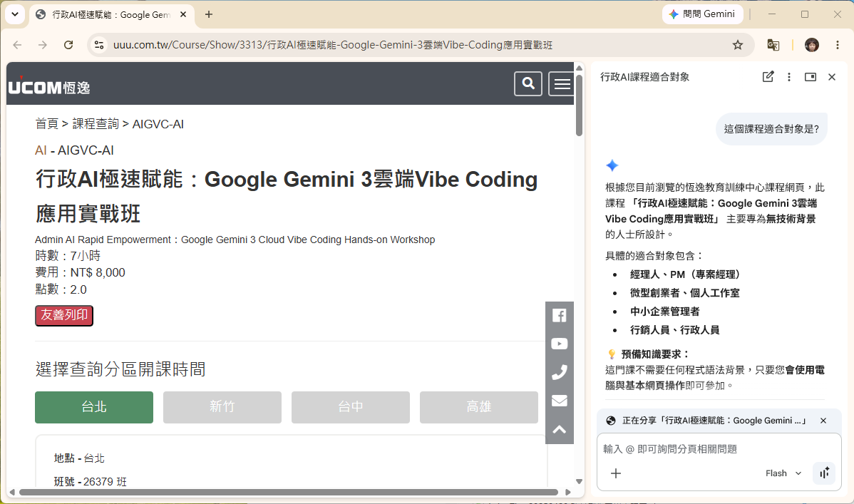
Task: Select the 台中 location tab
Action: tap(351, 407)
